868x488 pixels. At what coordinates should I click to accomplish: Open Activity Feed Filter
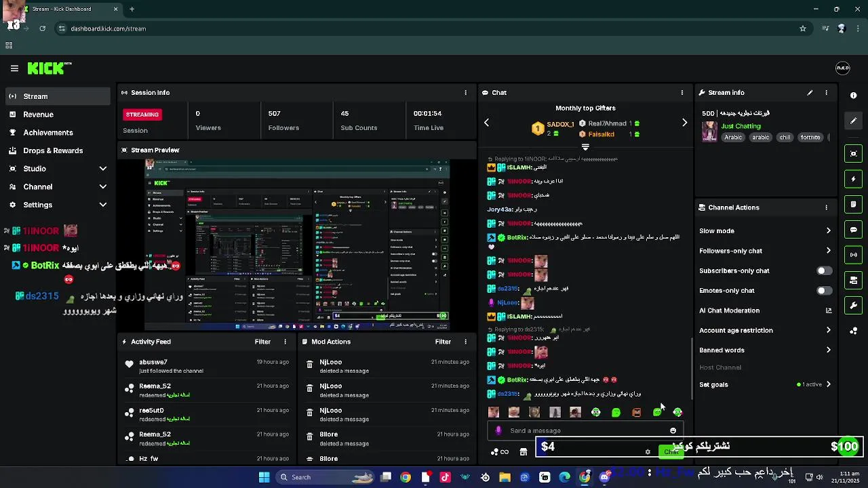(262, 342)
